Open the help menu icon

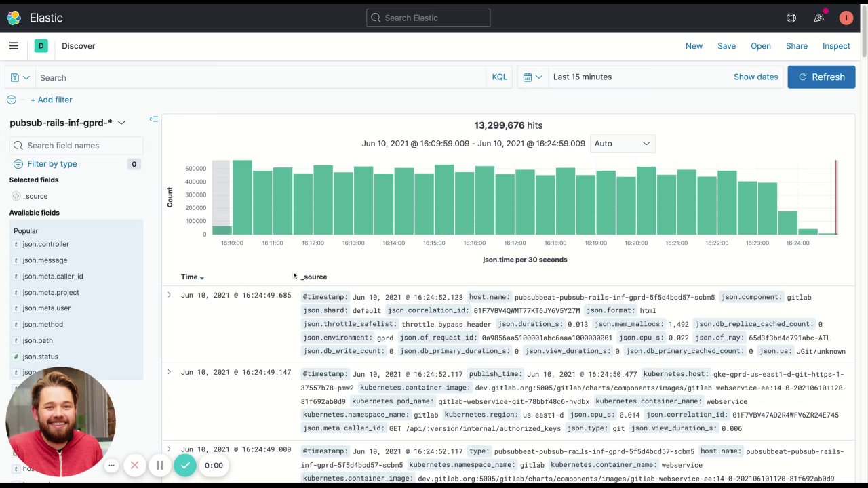(791, 18)
